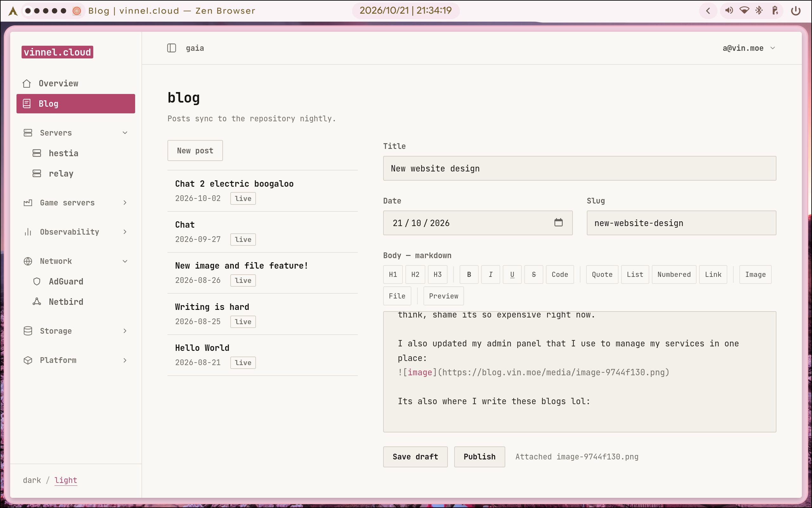The height and width of the screenshot is (508, 812).
Task: Switch to dark theme
Action: [x=32, y=480]
